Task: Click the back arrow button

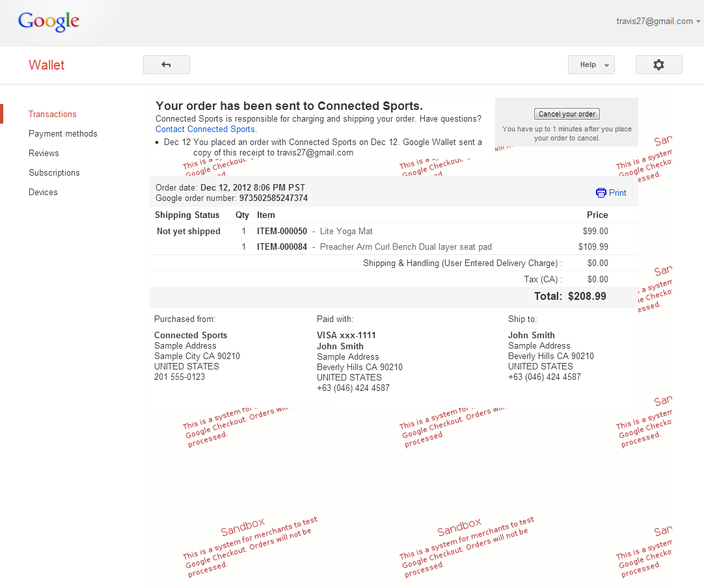Action: (166, 65)
